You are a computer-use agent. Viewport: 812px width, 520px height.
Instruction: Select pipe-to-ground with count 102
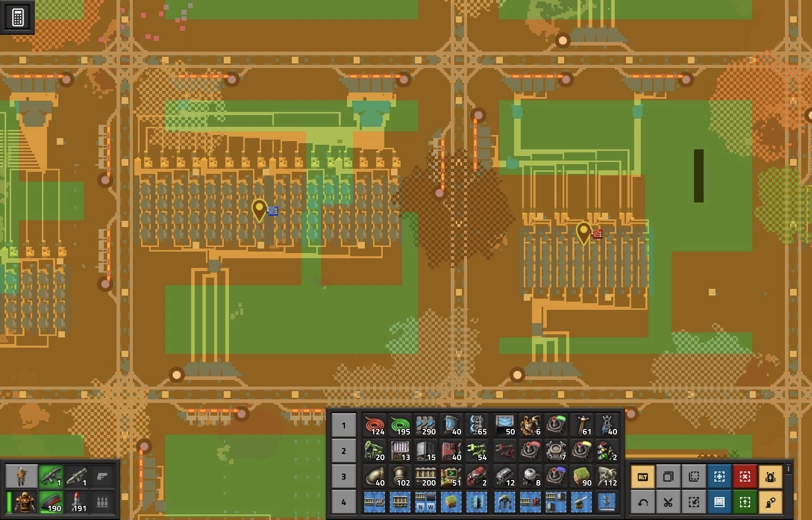400,477
